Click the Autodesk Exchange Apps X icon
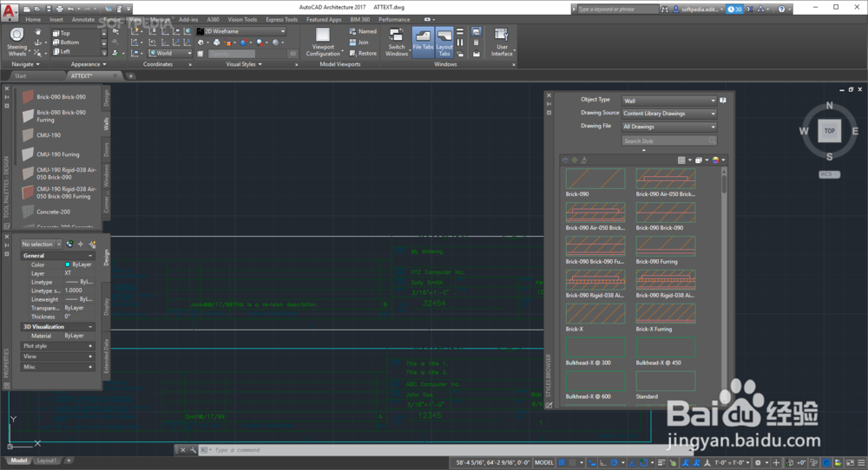The width and height of the screenshot is (868, 470). pyautogui.click(x=750, y=9)
